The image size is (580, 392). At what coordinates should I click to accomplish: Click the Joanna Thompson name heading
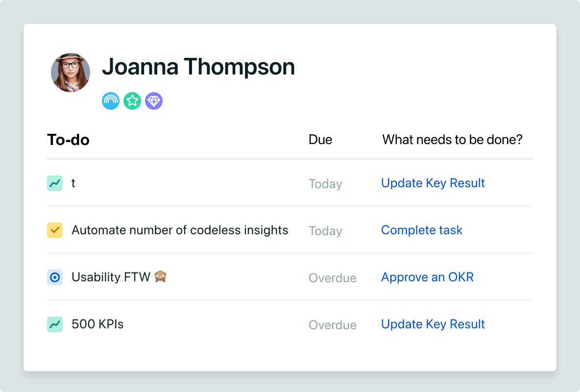click(x=198, y=67)
